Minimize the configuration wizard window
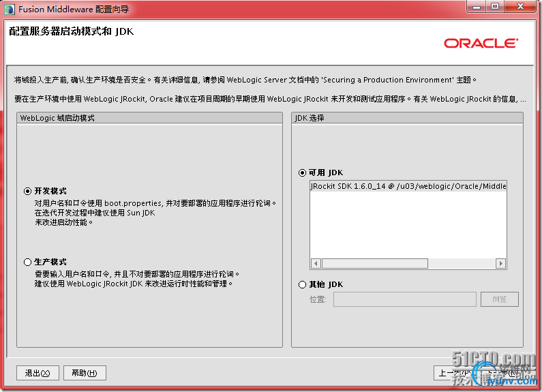The height and width of the screenshot is (392, 542). point(477,7)
